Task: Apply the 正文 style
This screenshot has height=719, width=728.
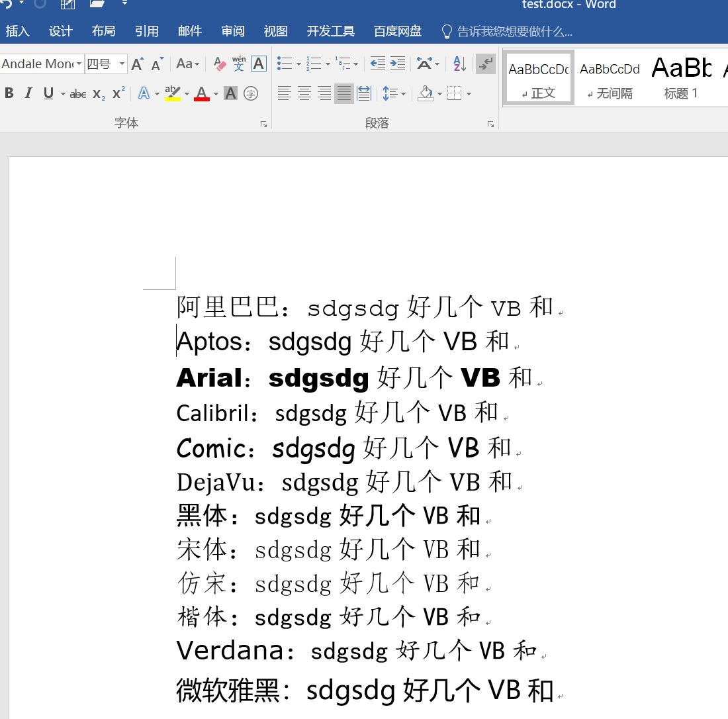Action: (539, 77)
